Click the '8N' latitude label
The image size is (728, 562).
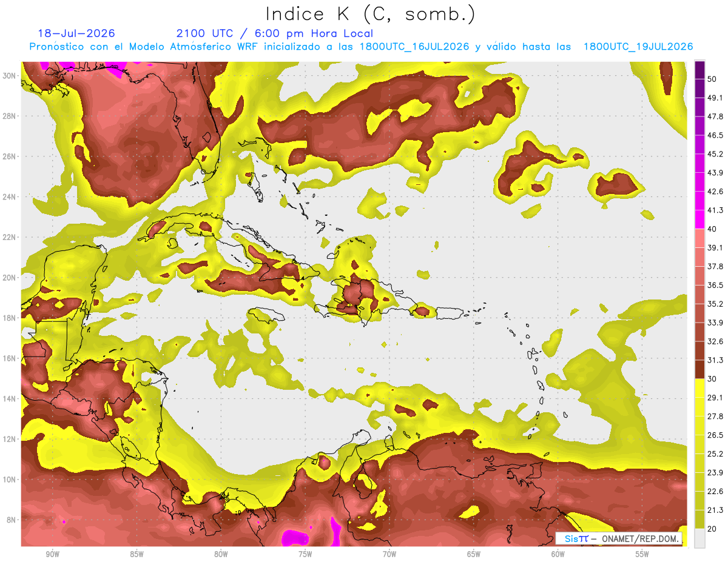(x=12, y=520)
